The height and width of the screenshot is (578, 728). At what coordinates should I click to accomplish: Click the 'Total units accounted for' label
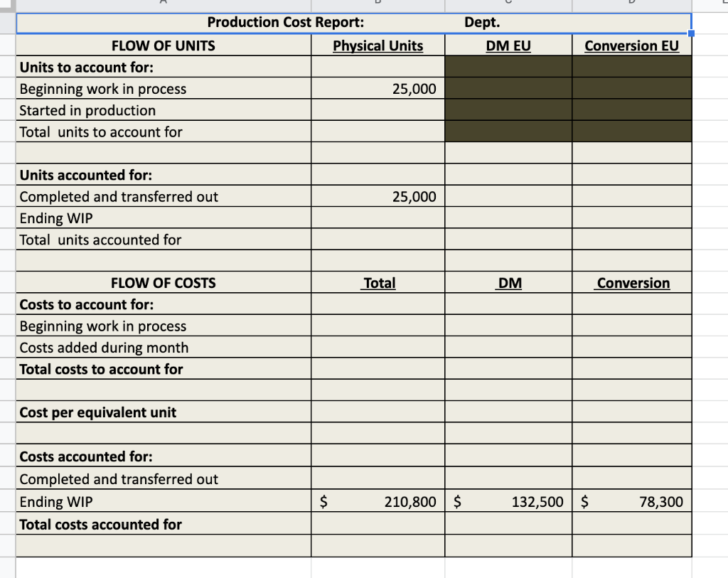[x=164, y=240]
